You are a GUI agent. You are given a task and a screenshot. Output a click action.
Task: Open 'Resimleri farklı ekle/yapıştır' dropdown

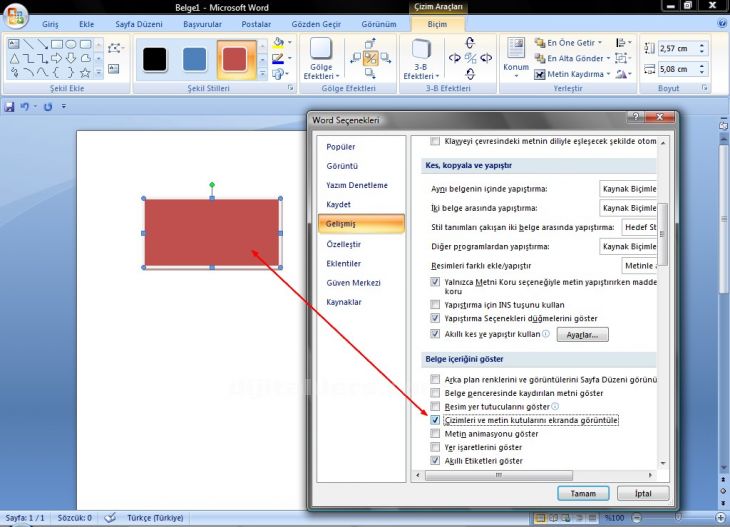point(639,265)
